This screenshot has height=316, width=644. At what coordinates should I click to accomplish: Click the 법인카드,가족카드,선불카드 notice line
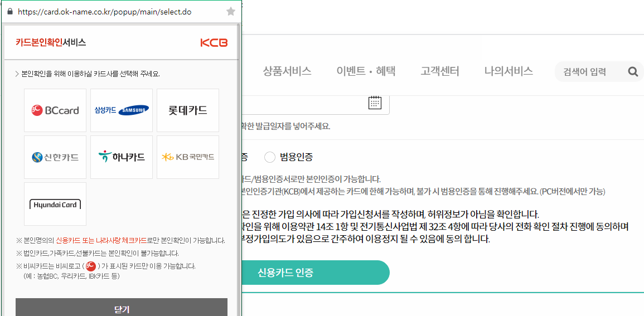98,253
